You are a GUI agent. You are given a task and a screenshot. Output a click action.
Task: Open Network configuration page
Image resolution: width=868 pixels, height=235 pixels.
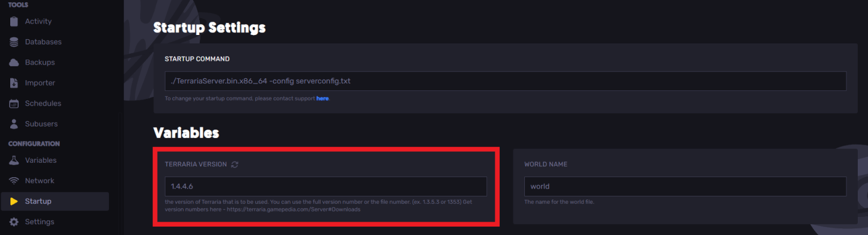[55, 181]
